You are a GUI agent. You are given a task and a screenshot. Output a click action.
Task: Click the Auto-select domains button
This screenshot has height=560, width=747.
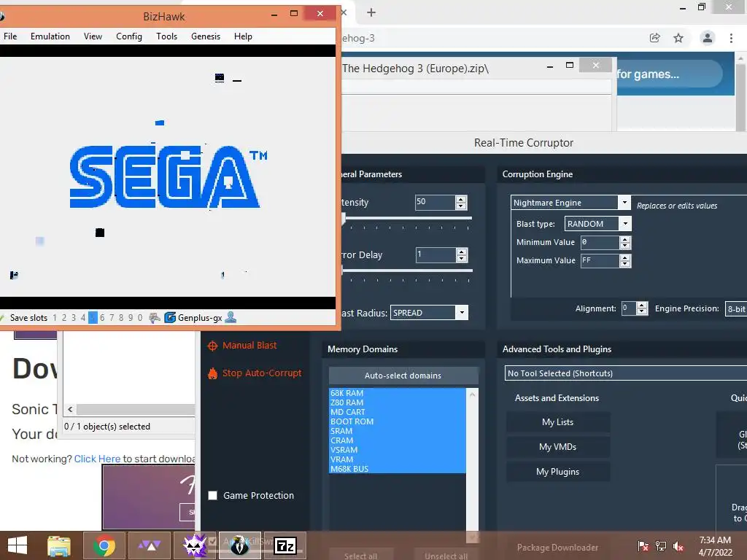click(403, 376)
